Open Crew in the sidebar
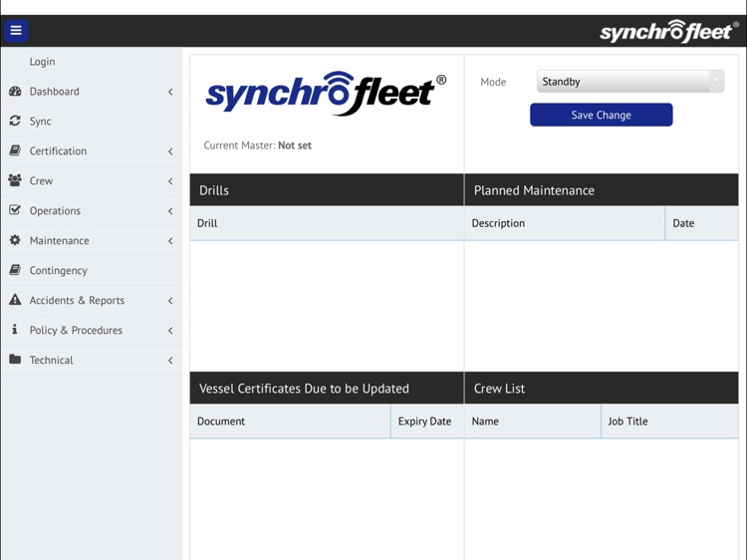This screenshot has width=747, height=560. pyautogui.click(x=92, y=181)
